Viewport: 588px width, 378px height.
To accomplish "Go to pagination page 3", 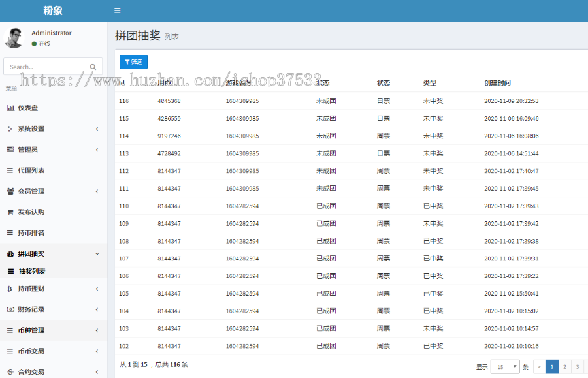I will (x=578, y=367).
